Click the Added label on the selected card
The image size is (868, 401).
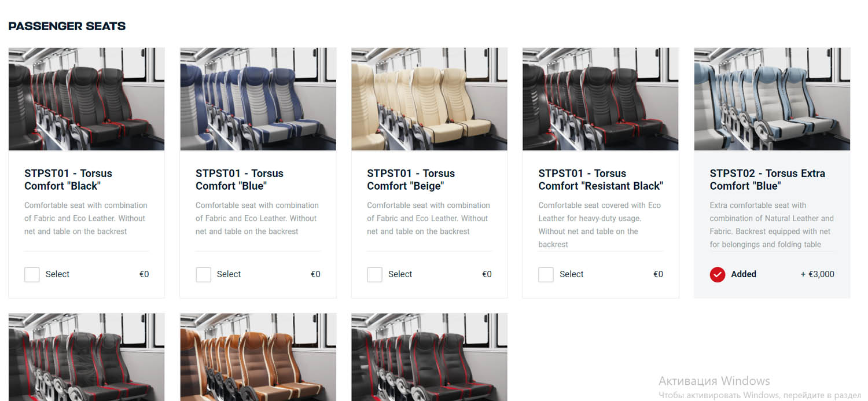point(744,274)
